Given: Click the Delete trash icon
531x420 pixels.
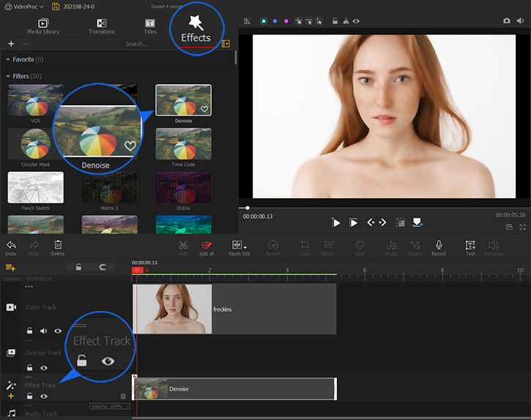Looking at the screenshot, I should (58, 245).
